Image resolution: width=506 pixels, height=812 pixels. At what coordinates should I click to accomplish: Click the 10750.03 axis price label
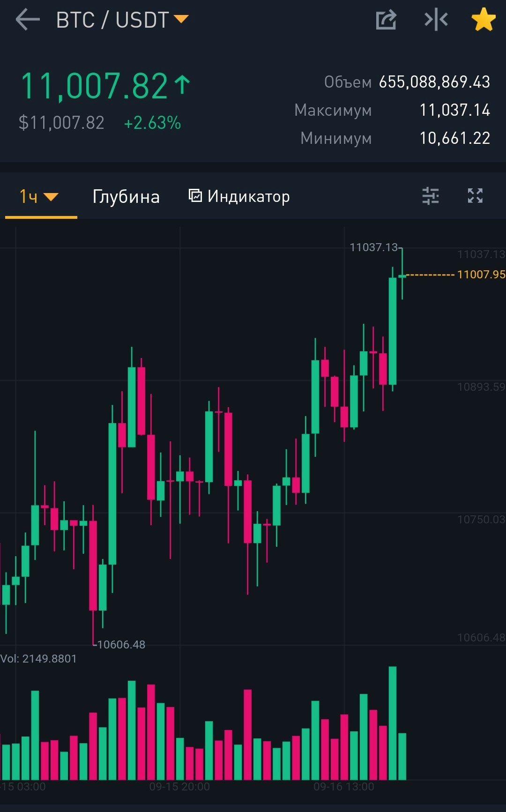pyautogui.click(x=481, y=520)
